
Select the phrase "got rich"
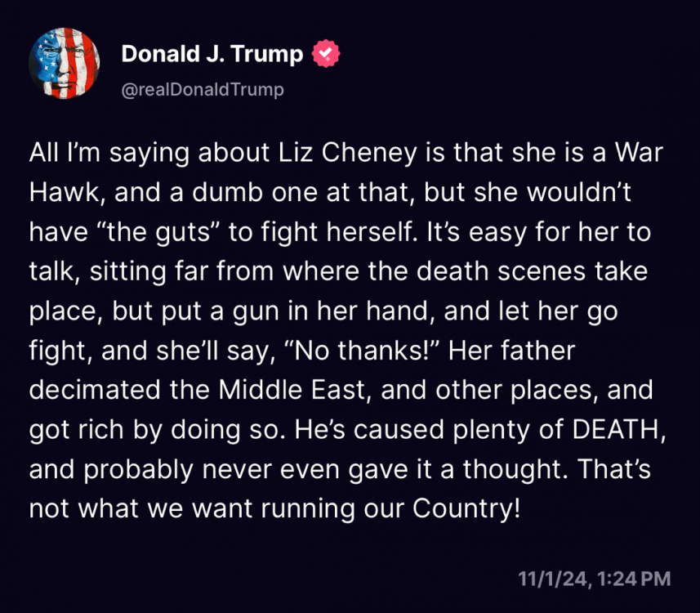tap(76, 430)
